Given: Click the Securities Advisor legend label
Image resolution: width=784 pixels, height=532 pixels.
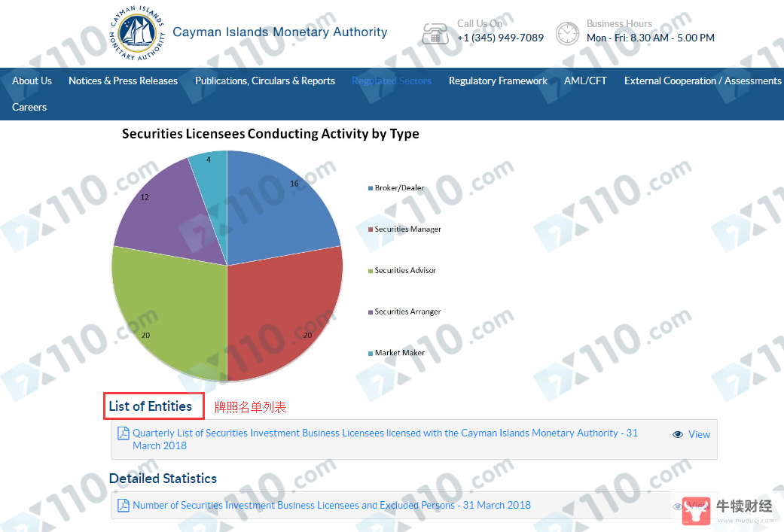Looking at the screenshot, I should [405, 270].
